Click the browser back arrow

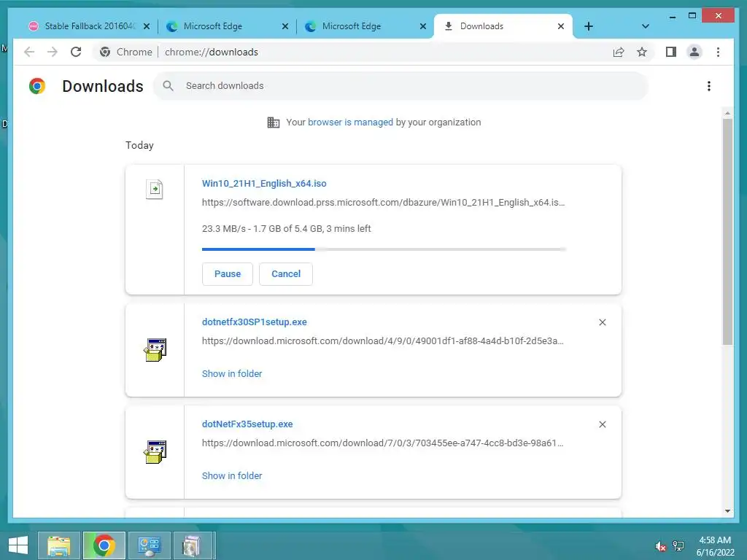pyautogui.click(x=29, y=52)
